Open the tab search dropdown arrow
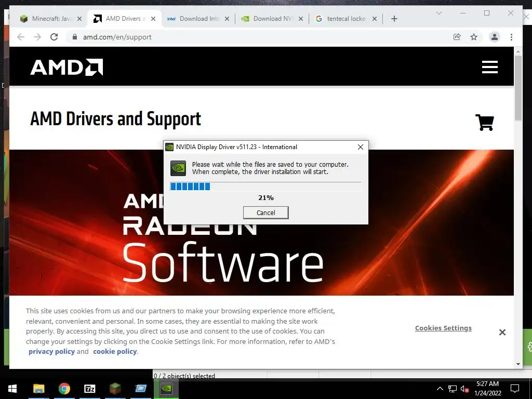This screenshot has width=532, height=399. pyautogui.click(x=438, y=13)
